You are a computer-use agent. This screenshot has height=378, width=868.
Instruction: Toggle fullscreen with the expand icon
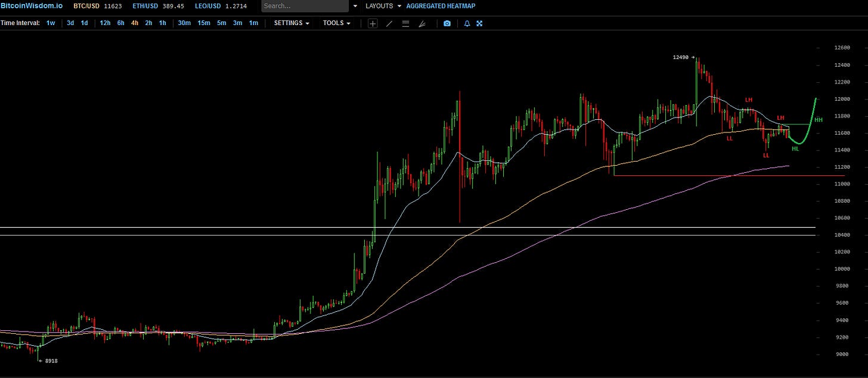pyautogui.click(x=479, y=23)
